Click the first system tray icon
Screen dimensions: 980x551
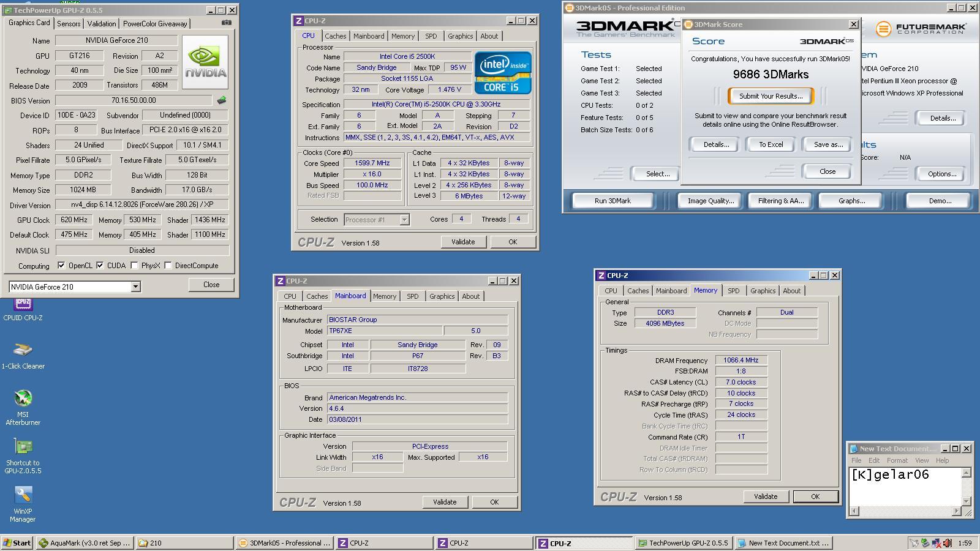(914, 543)
